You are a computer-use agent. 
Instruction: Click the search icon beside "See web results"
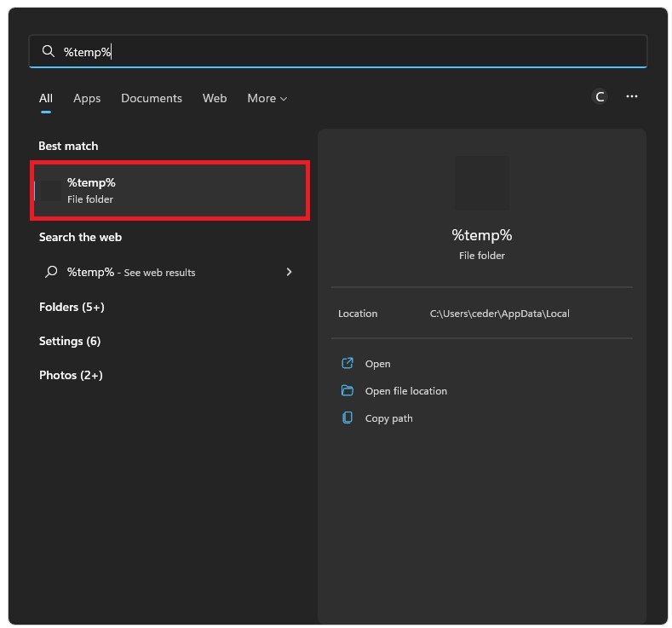pyautogui.click(x=51, y=272)
